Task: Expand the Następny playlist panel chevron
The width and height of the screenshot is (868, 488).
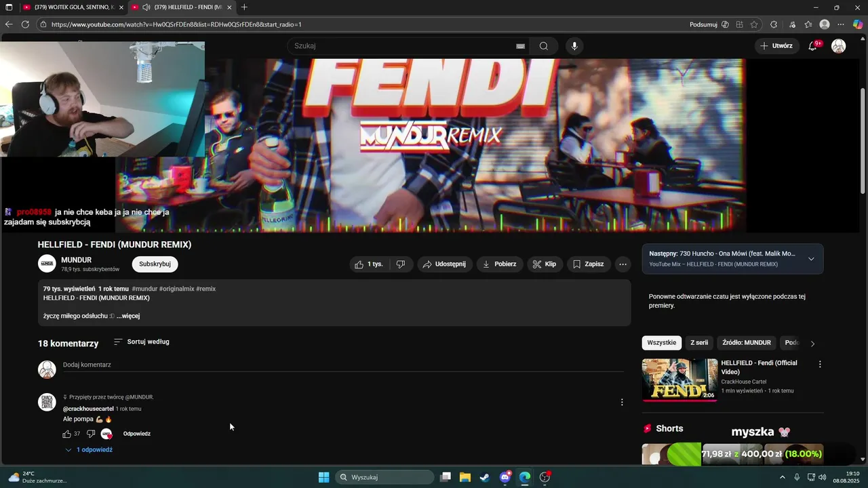Action: 811,259
